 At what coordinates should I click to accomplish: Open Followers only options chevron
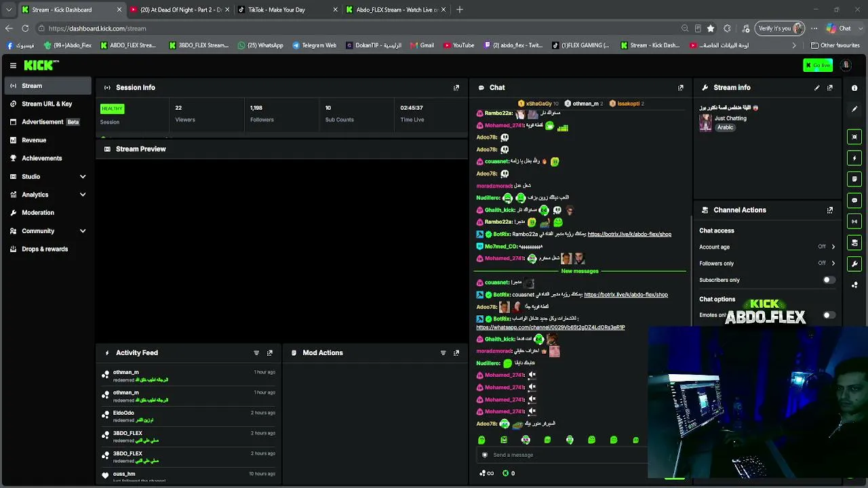(833, 264)
